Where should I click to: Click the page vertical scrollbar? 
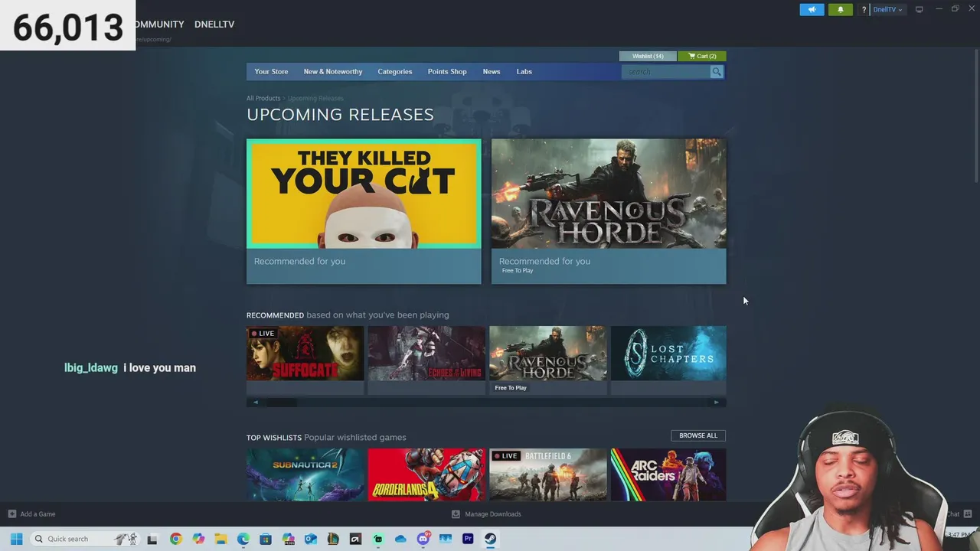(x=975, y=115)
